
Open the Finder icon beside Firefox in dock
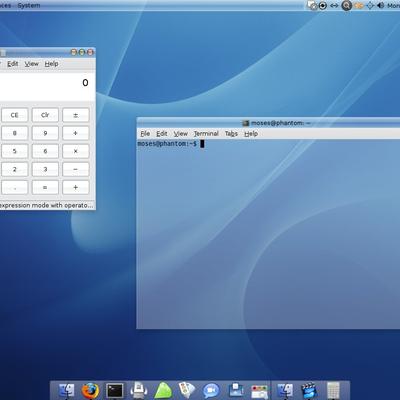coord(66,390)
